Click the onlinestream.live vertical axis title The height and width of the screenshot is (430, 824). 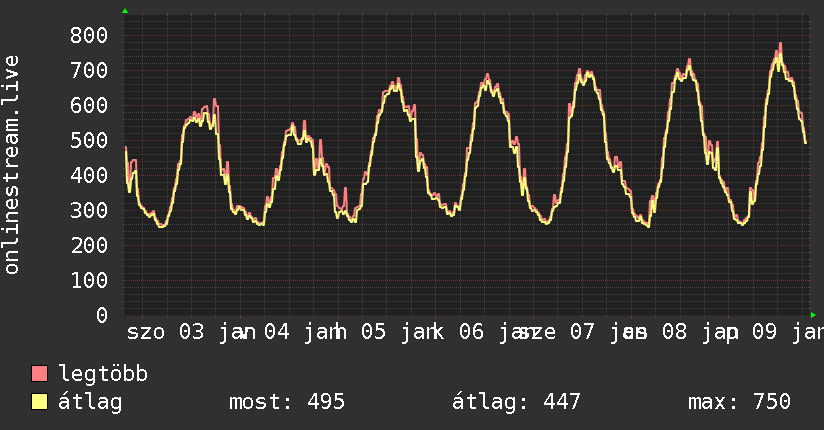point(12,165)
